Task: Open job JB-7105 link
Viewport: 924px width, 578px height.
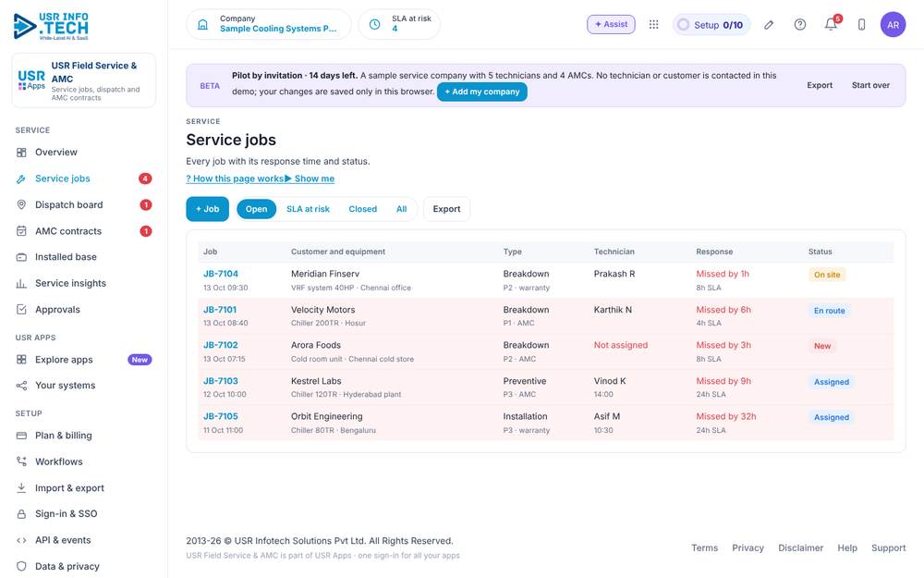Action: click(x=221, y=417)
